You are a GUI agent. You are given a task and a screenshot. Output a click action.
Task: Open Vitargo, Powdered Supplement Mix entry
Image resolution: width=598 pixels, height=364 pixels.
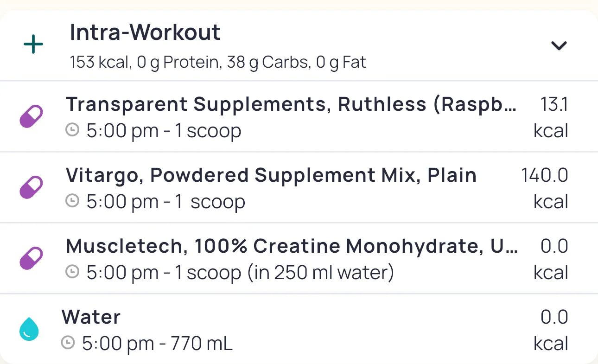(271, 175)
